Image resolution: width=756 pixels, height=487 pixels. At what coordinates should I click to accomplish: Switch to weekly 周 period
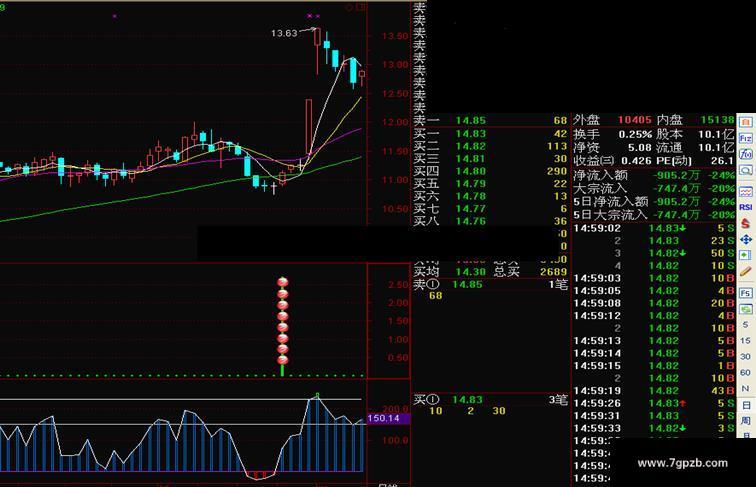click(x=745, y=421)
